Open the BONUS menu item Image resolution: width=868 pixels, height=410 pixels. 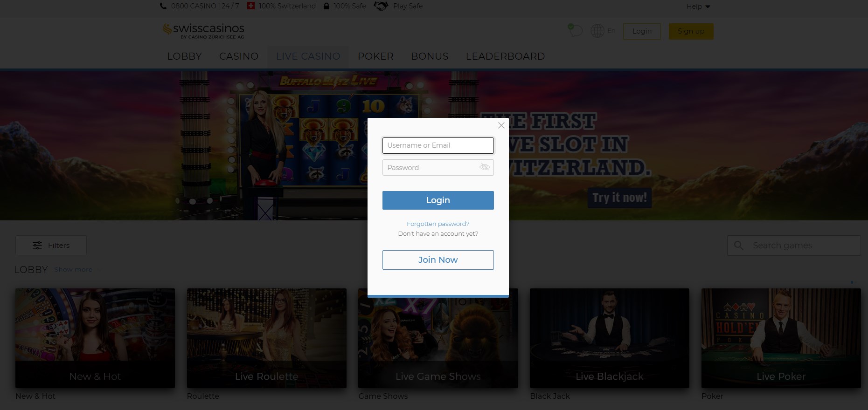[x=430, y=56]
